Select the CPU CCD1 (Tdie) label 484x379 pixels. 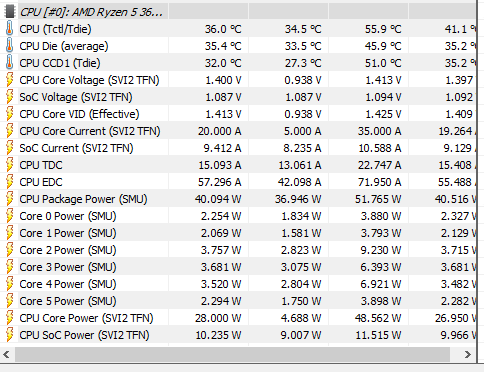60,63
